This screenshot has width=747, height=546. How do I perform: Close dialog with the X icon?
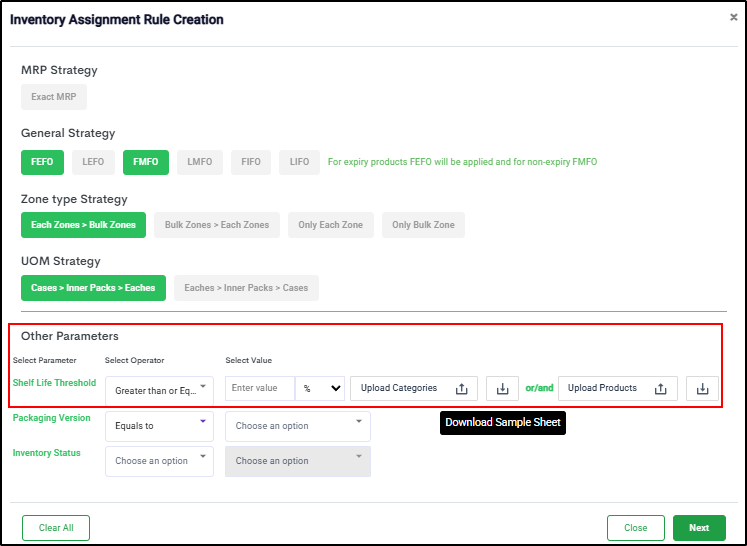(x=733, y=18)
